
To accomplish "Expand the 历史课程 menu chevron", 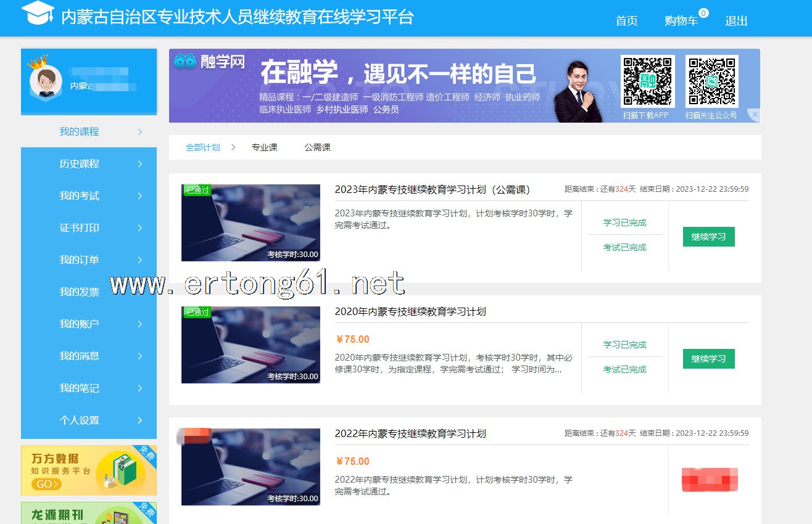I will (140, 164).
